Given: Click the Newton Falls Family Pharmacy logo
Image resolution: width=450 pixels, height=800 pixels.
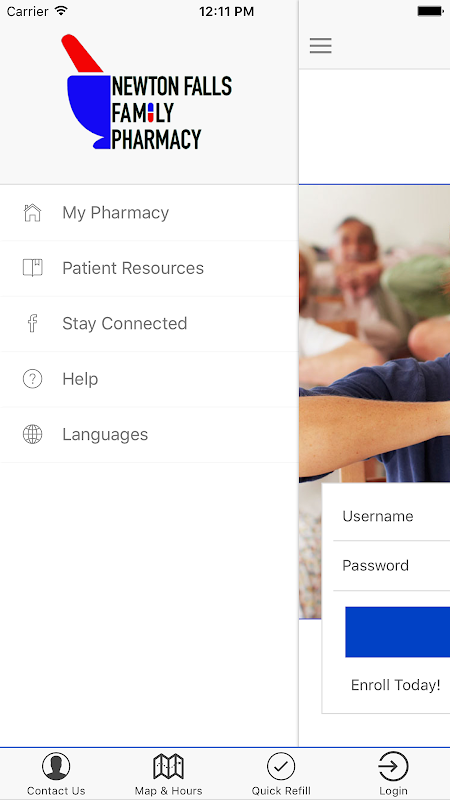Looking at the screenshot, I should pos(147,92).
